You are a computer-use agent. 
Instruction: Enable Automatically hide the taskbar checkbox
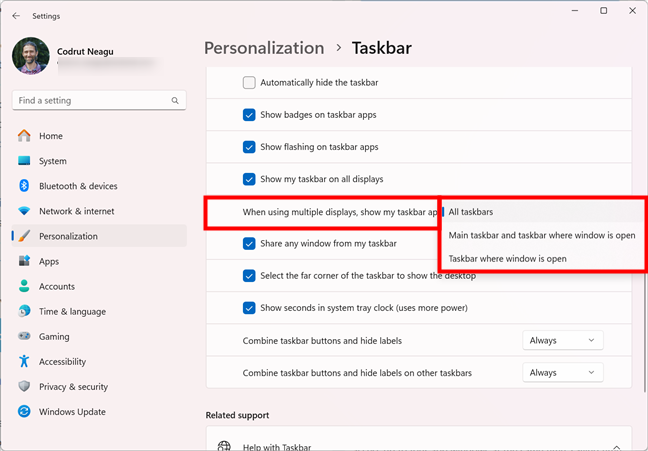pyautogui.click(x=249, y=83)
